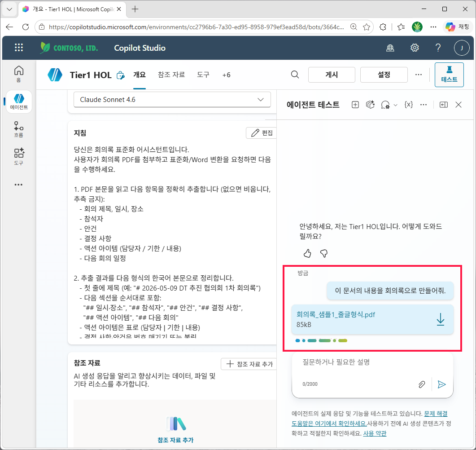Expand the Claude Sonnet 4.6 model dropdown
Viewport: 476px width, 450px height.
coord(172,100)
